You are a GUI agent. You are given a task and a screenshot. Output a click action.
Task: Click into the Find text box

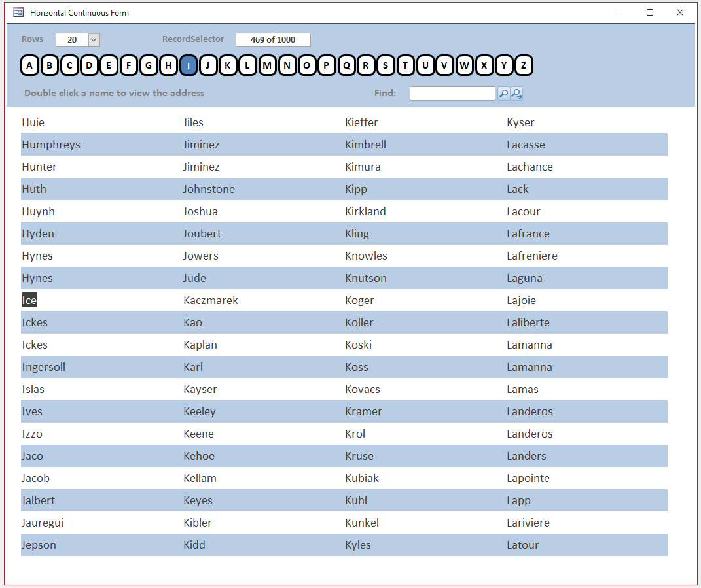[452, 94]
